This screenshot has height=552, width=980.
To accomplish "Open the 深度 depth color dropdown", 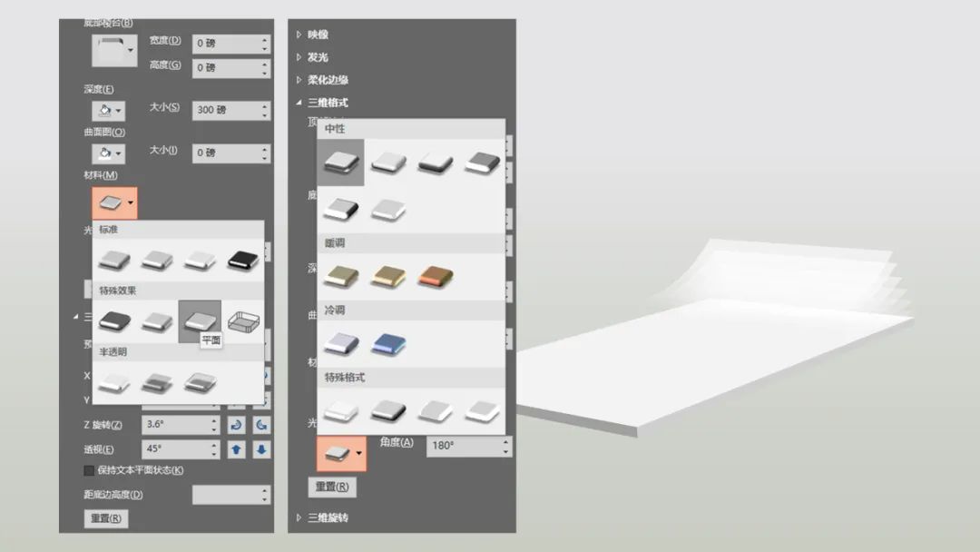I will (109, 111).
